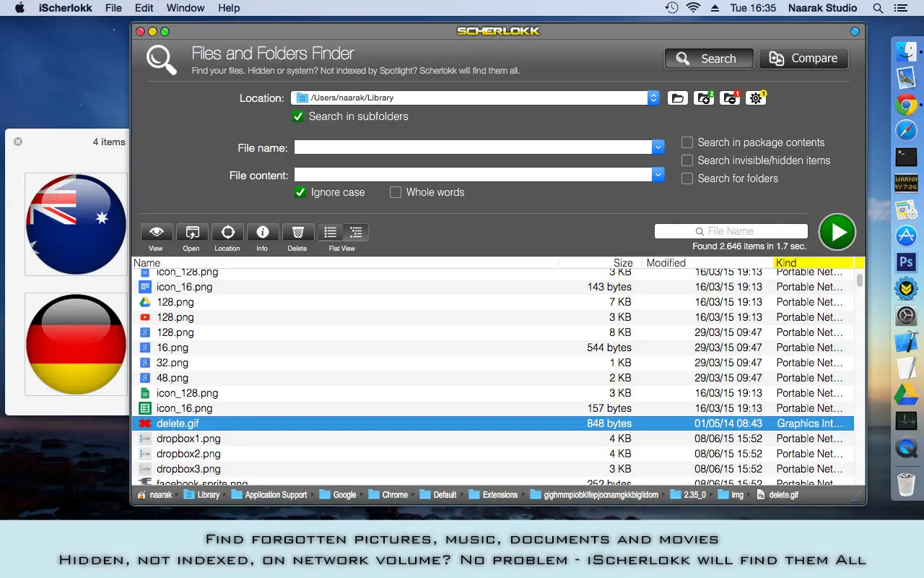The width and height of the screenshot is (924, 578).
Task: Open the File menu
Action: (x=113, y=8)
